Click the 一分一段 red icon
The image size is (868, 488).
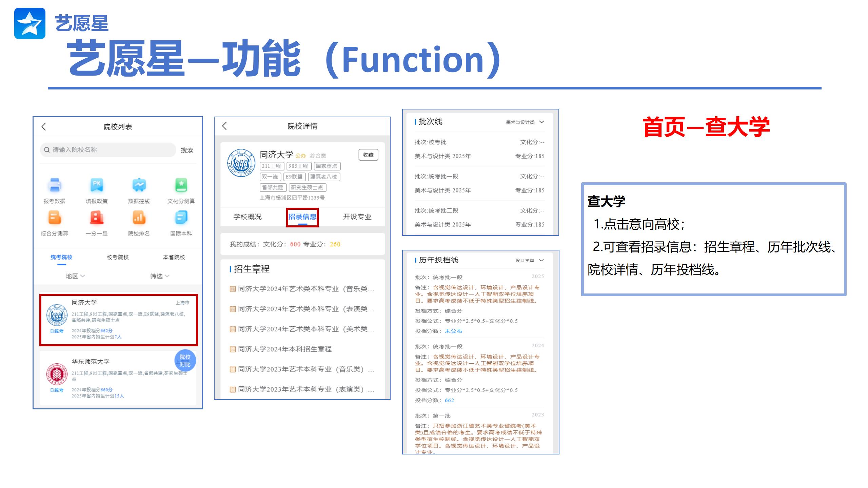pyautogui.click(x=97, y=218)
